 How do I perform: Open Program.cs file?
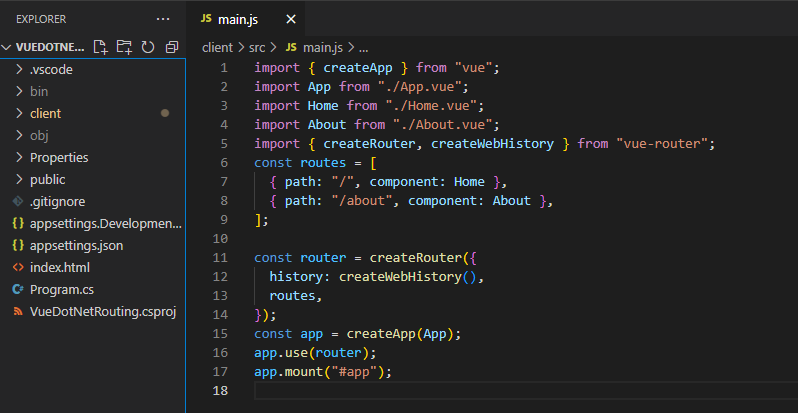click(93, 290)
